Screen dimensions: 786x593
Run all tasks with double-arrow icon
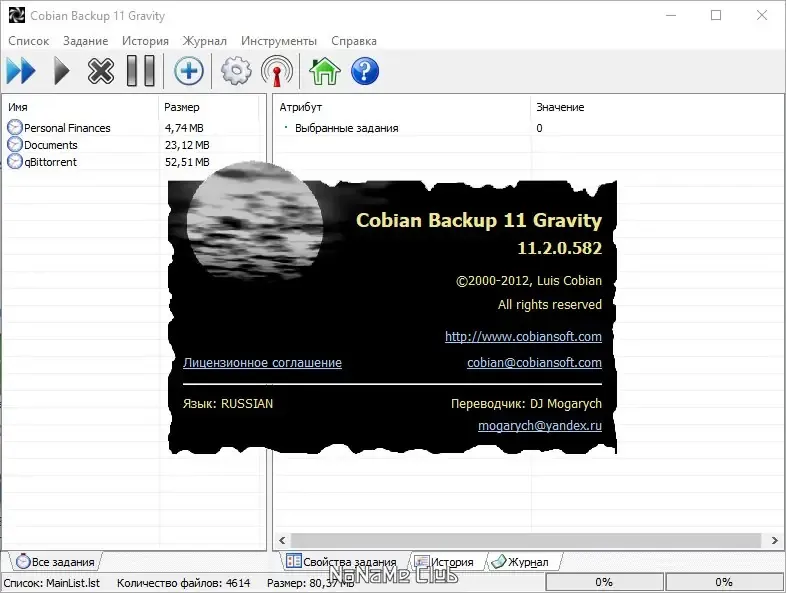tap(21, 71)
